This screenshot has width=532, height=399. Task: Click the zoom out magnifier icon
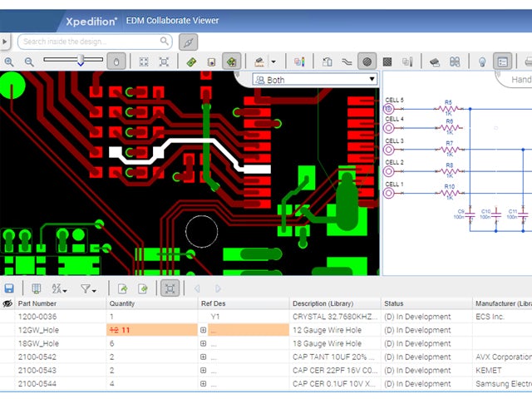point(29,62)
